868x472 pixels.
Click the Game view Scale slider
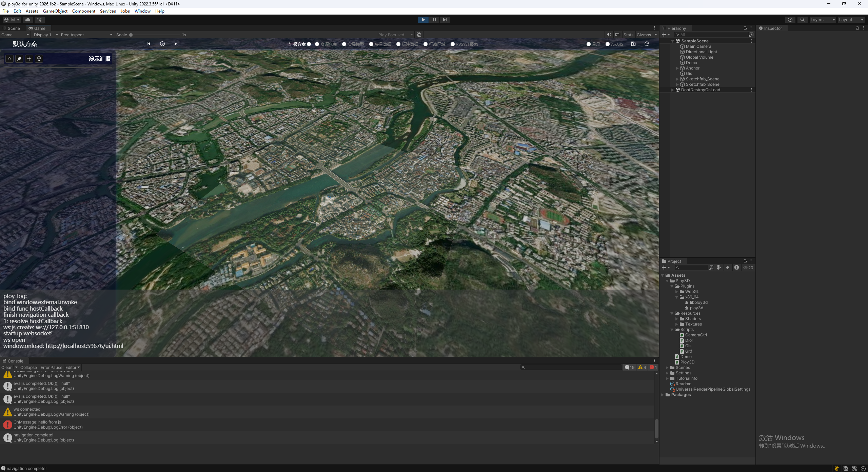[155, 35]
